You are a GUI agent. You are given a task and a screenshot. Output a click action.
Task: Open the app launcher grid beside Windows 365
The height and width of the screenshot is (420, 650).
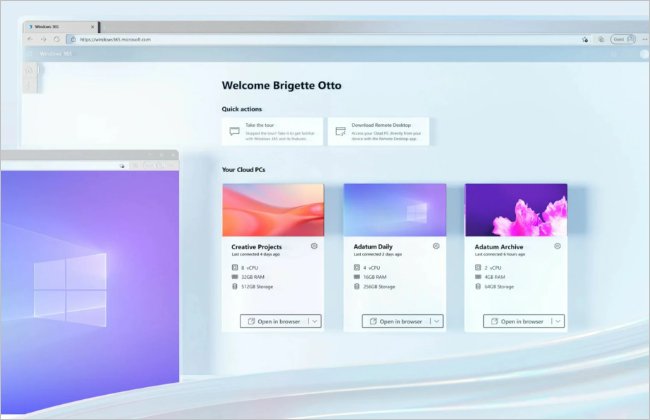(29, 54)
